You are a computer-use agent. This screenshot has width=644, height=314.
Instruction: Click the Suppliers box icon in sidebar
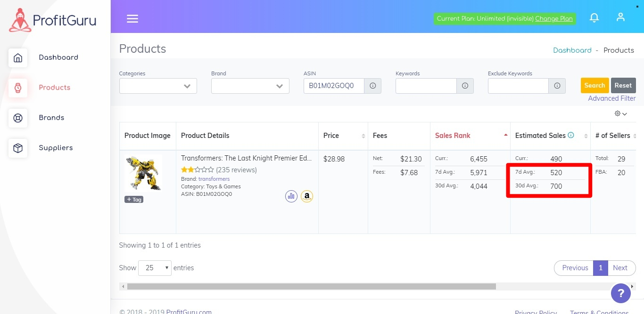18,148
